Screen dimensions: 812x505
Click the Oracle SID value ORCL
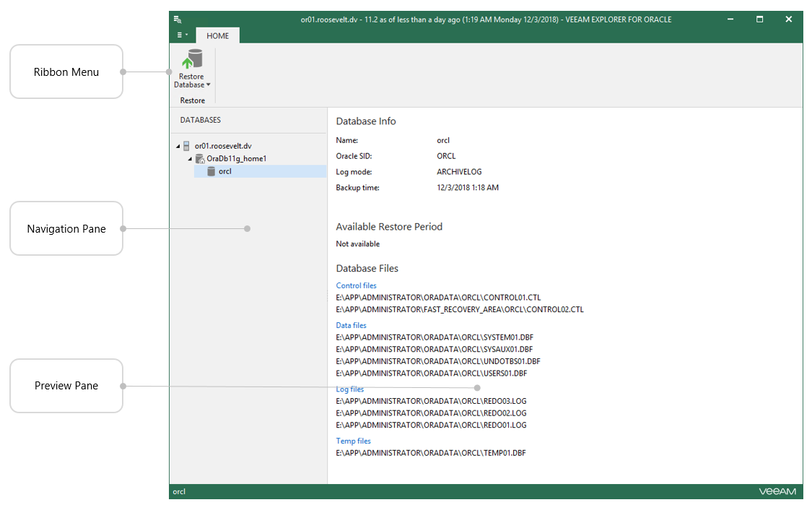[446, 156]
